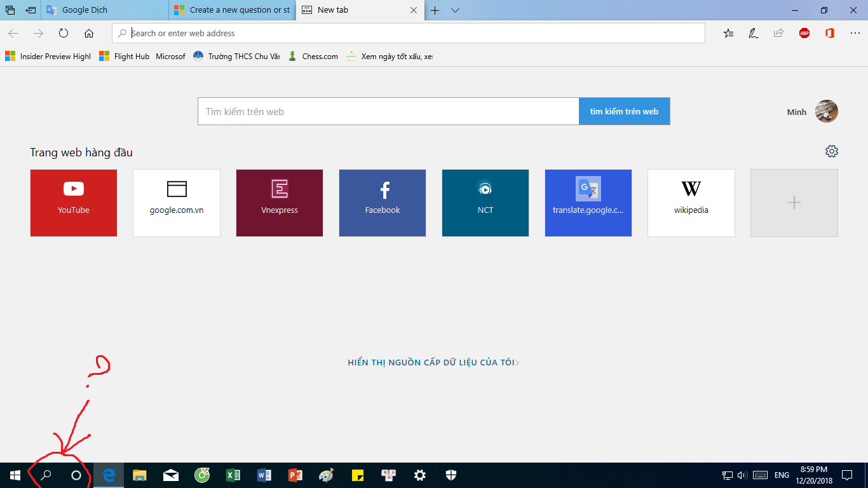Open the Microsof bookmark
The height and width of the screenshot is (488, 868).
pos(170,57)
